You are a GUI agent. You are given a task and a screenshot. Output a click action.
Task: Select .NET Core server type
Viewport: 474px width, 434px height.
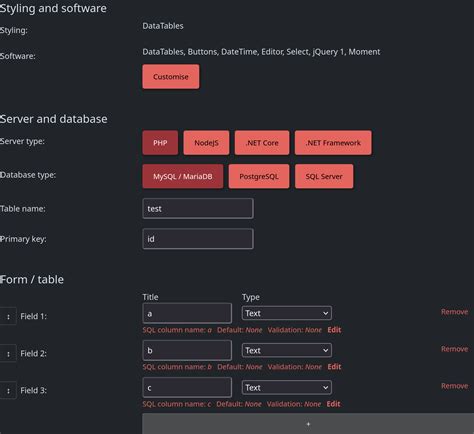262,143
